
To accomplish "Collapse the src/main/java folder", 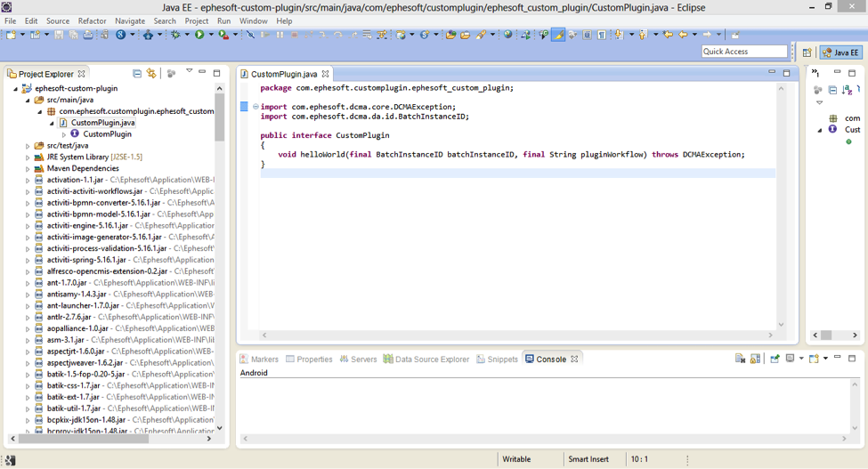I will click(27, 100).
